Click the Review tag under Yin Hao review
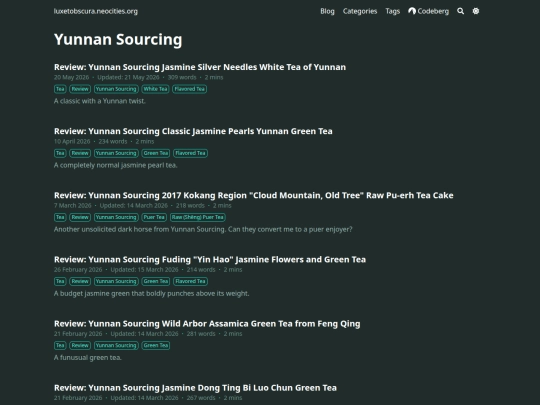540x405 pixels. coord(80,281)
